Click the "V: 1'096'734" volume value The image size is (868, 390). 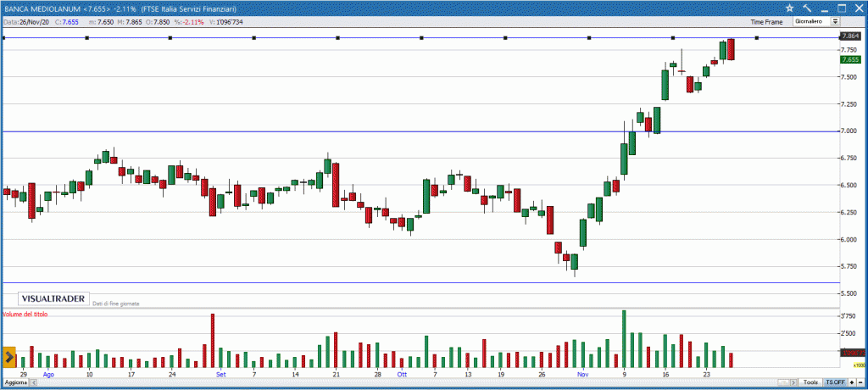point(225,22)
